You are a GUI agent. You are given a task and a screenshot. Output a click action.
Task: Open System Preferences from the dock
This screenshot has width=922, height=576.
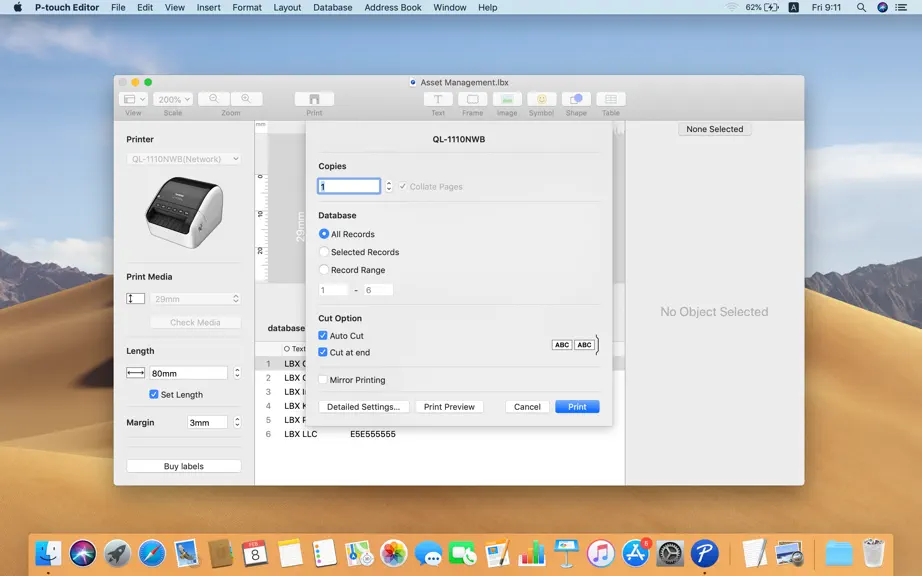(x=670, y=553)
